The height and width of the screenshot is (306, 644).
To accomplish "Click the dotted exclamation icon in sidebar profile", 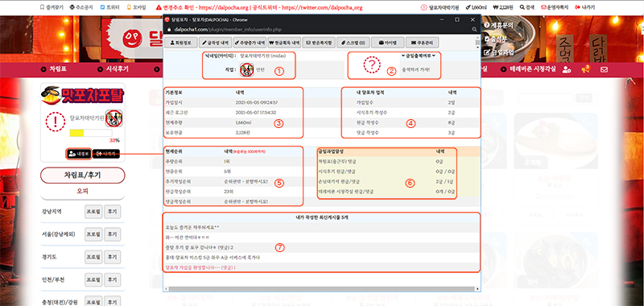I will (x=56, y=121).
